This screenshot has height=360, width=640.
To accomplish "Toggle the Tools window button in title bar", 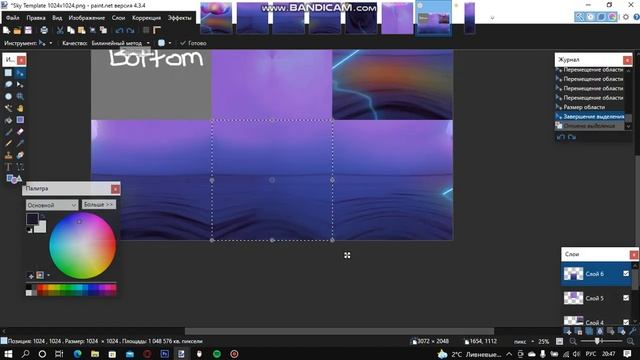I will coord(580,17).
